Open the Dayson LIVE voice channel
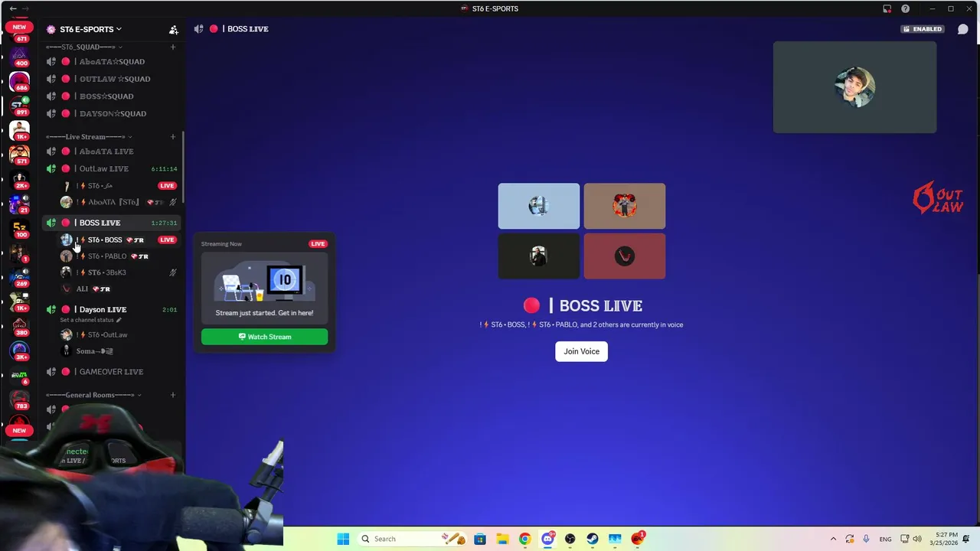This screenshot has height=551, width=980. (113, 309)
